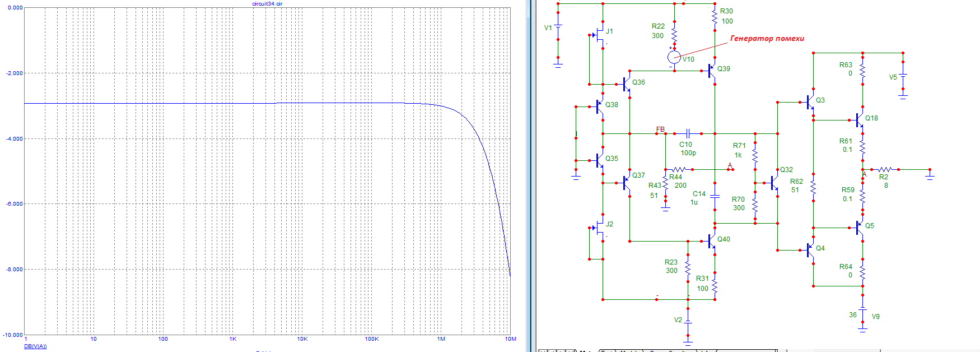Click the -4.000 label on the Y axis
Image resolution: width=980 pixels, height=352 pixels.
[x=15, y=138]
